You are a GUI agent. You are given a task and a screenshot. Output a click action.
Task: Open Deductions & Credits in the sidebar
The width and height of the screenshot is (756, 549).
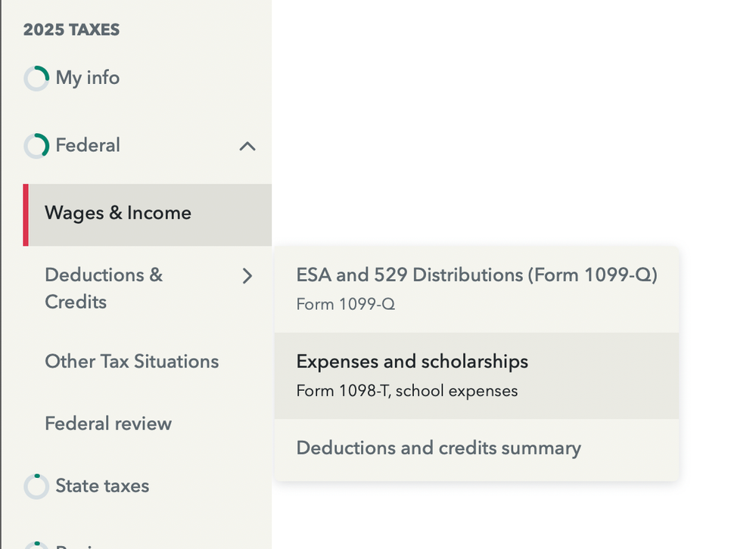[104, 288]
